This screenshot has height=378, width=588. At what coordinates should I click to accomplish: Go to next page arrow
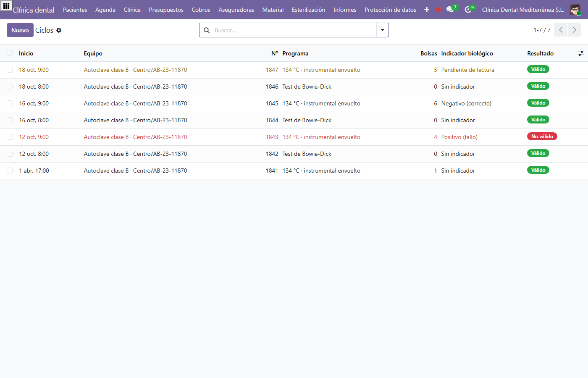click(575, 30)
